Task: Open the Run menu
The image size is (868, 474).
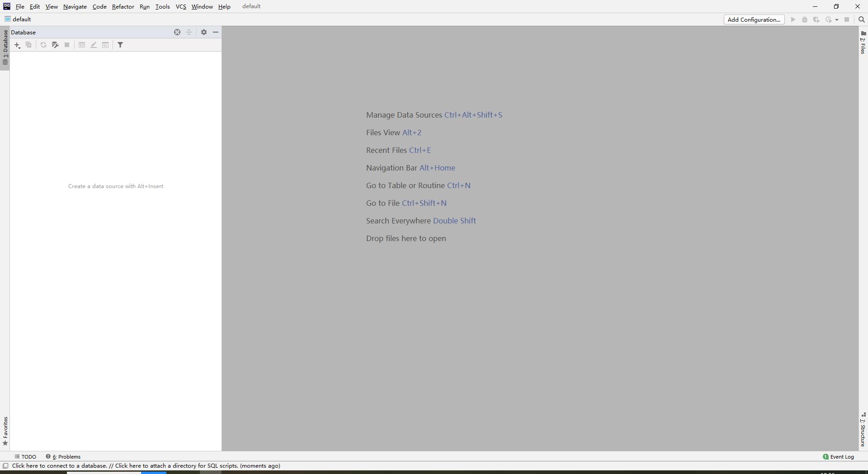Action: coord(145,6)
